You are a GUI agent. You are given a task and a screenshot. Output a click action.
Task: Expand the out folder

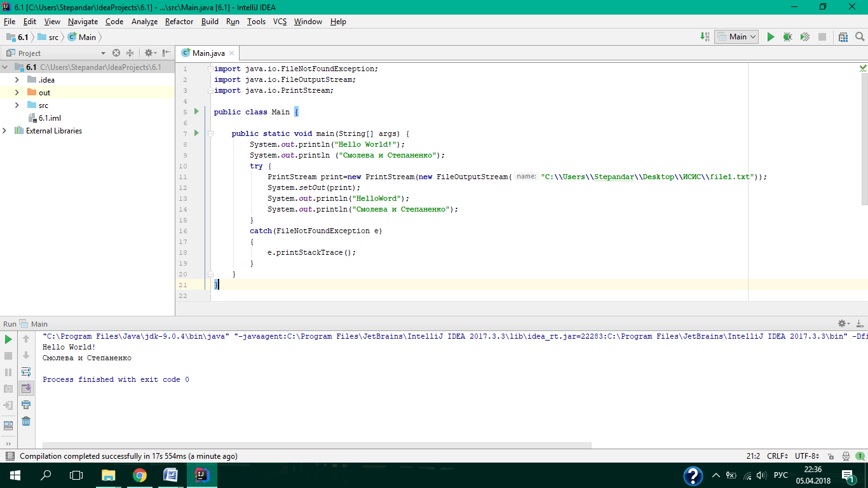[17, 93]
